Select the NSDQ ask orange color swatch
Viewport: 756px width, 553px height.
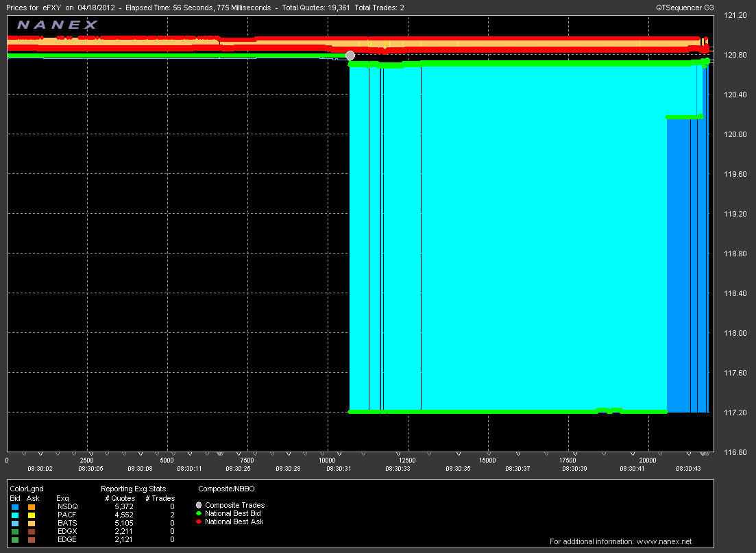pyautogui.click(x=32, y=507)
